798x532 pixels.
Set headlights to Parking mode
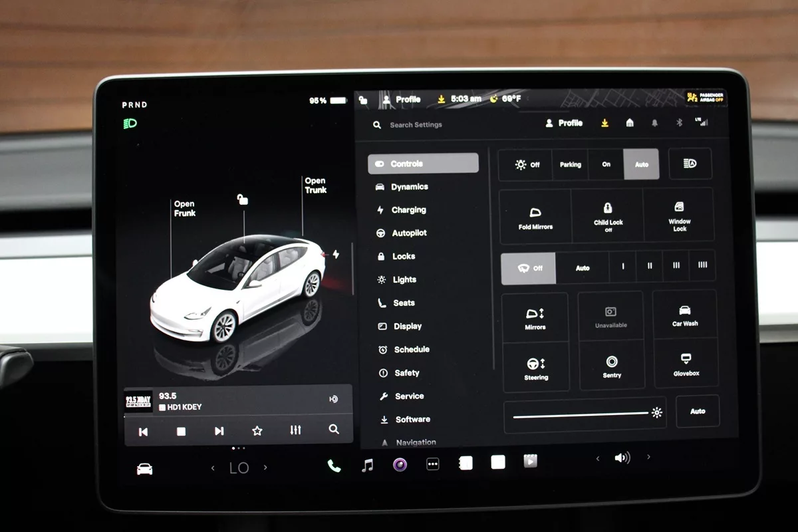click(x=570, y=164)
